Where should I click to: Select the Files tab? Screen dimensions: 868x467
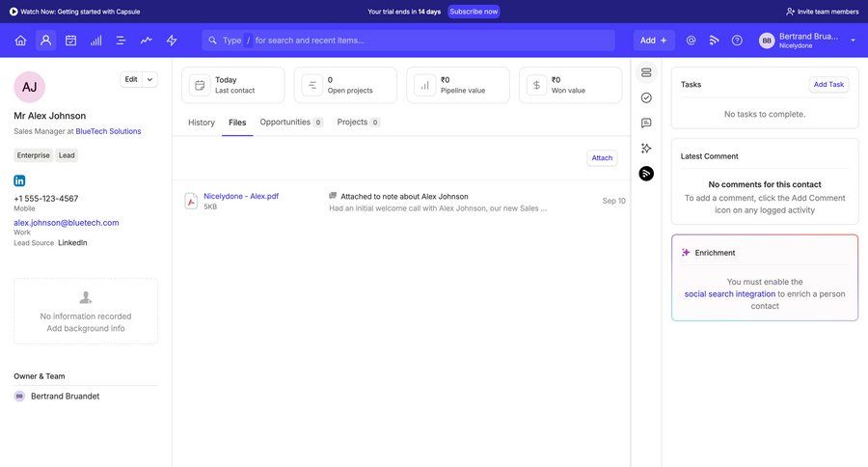[x=237, y=123]
